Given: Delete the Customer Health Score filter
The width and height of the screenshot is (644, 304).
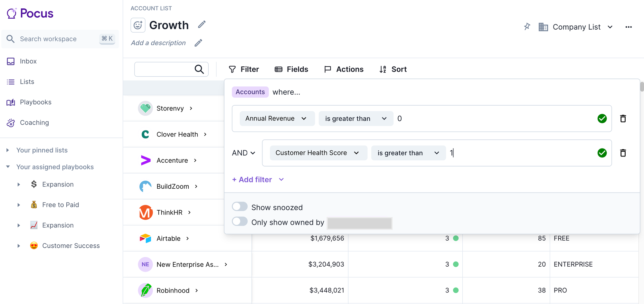Looking at the screenshot, I should 623,153.
